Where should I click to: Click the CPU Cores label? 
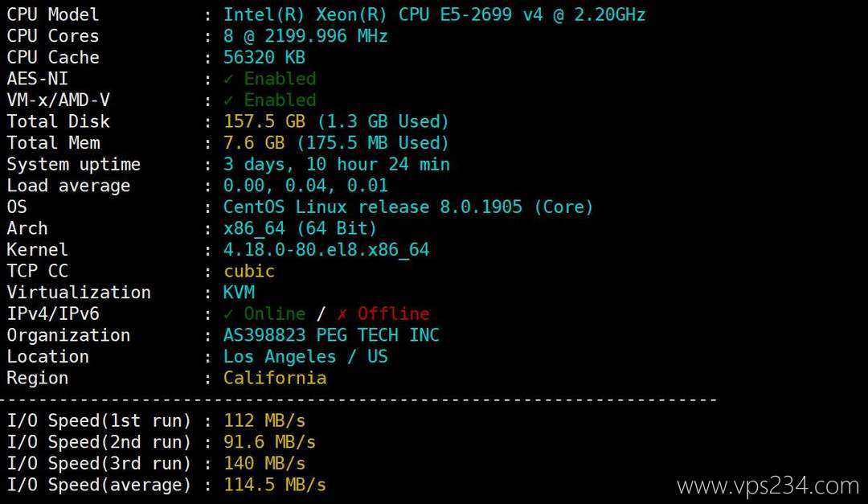(52, 36)
